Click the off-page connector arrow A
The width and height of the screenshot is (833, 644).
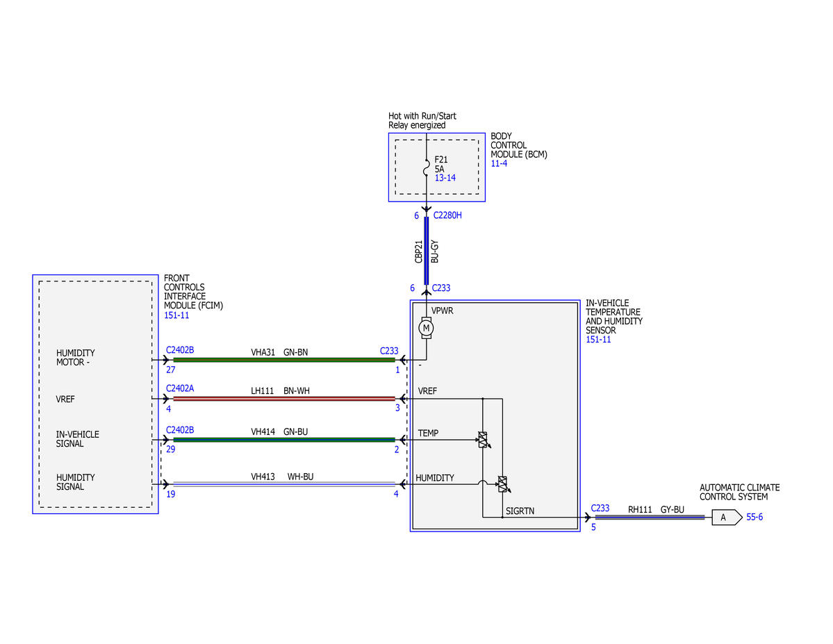pos(727,517)
